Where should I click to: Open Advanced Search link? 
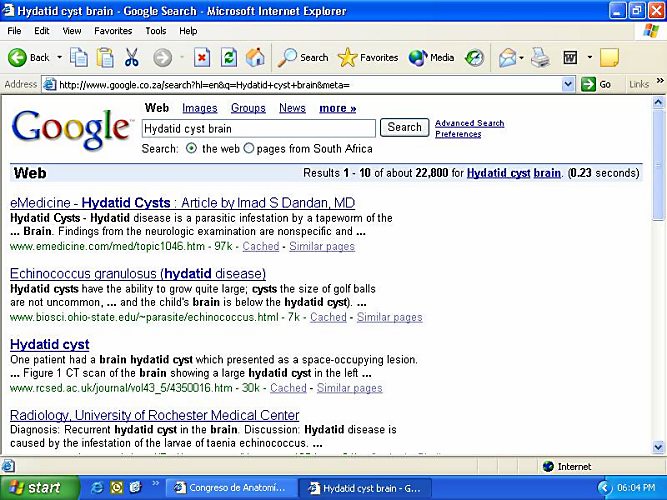click(470, 123)
